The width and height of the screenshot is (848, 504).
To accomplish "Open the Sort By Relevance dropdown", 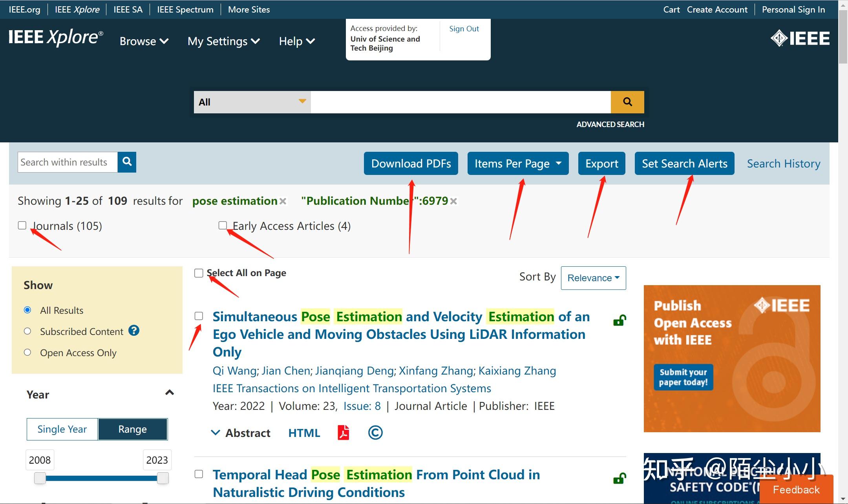I will [593, 278].
